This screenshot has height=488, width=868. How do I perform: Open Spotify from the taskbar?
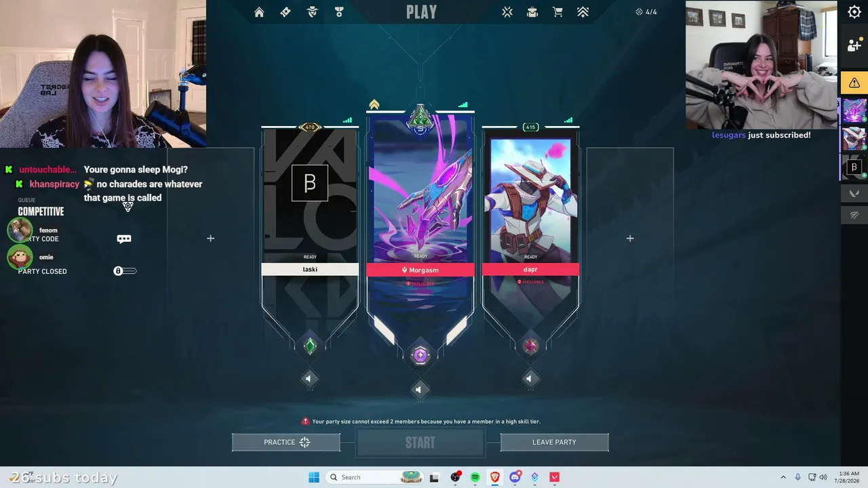pos(475,477)
